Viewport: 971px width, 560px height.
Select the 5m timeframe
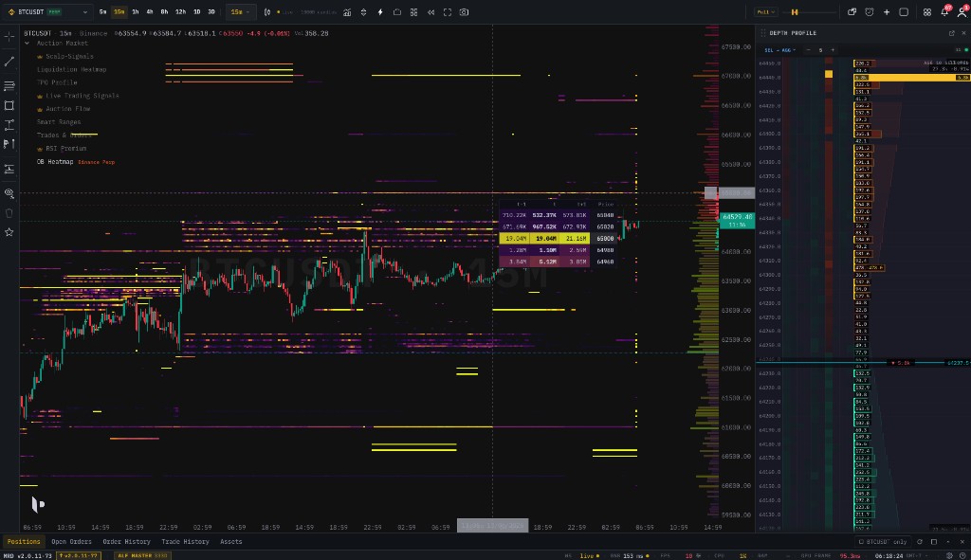click(x=102, y=12)
